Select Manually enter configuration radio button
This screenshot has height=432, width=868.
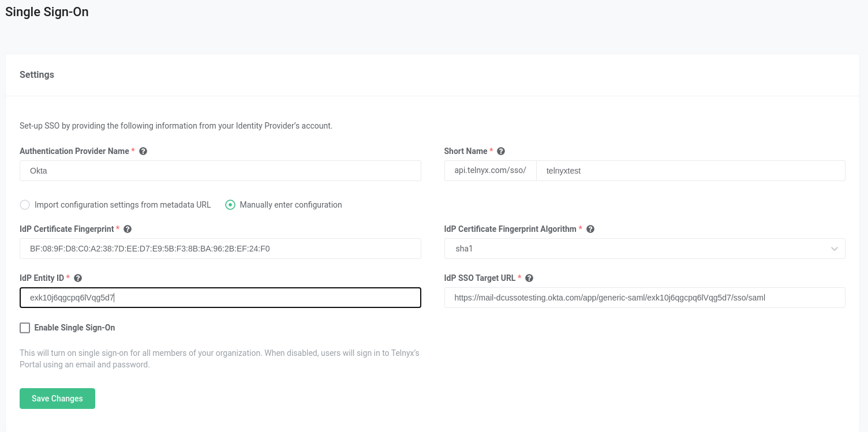pyautogui.click(x=230, y=205)
